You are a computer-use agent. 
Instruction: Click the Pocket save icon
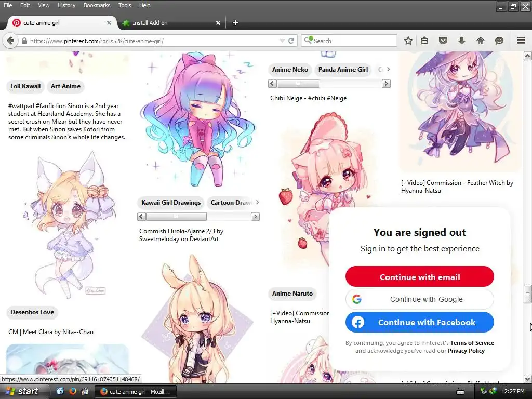(x=443, y=41)
